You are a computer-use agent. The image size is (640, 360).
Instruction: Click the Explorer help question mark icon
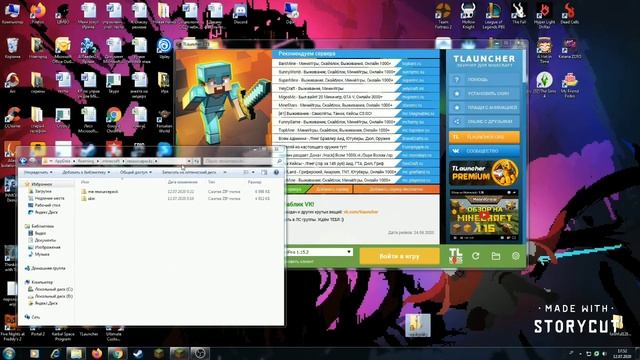(276, 173)
